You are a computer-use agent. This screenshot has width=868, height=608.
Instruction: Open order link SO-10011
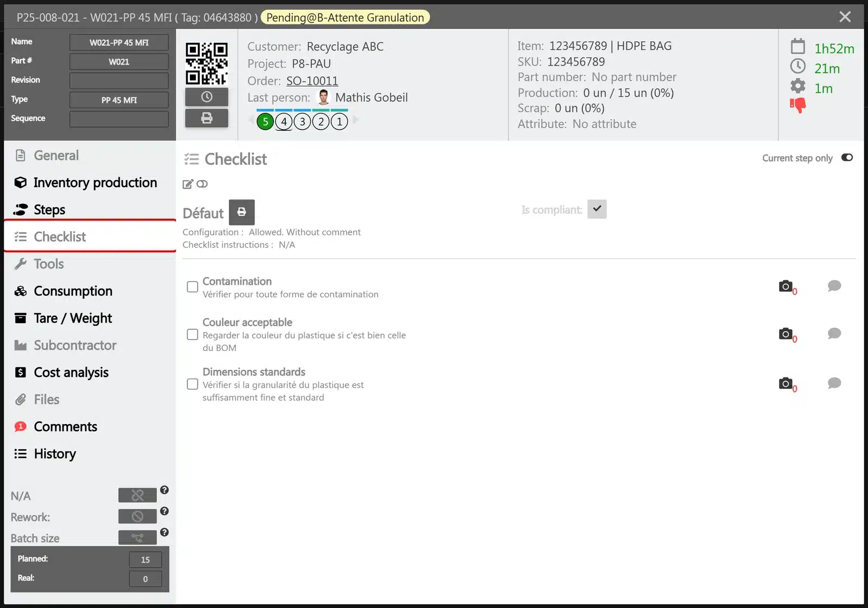[312, 81]
